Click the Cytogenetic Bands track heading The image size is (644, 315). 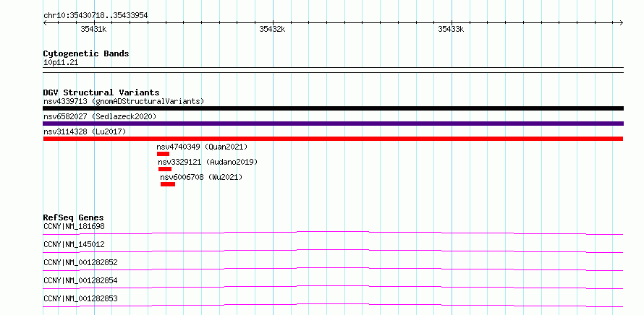(86, 53)
